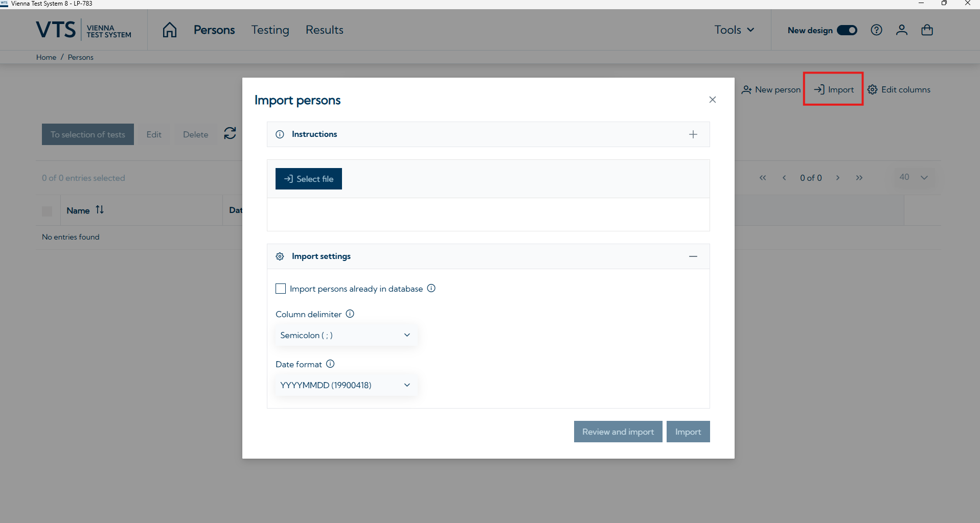This screenshot has height=523, width=980.
Task: Close the Import persons dialog
Action: point(713,100)
